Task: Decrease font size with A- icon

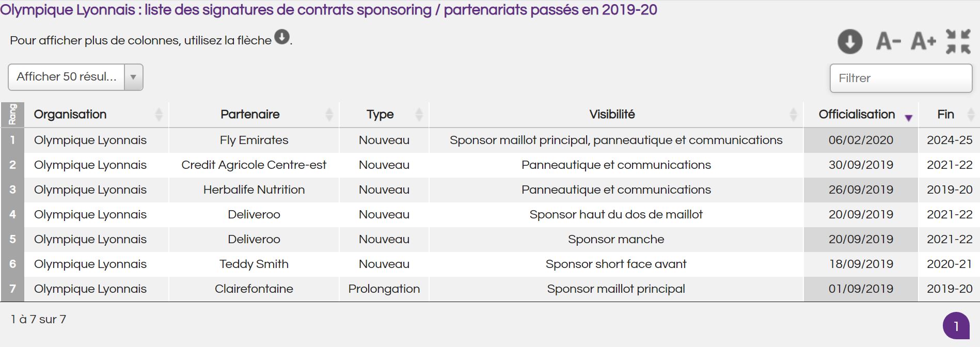Action: (x=889, y=41)
